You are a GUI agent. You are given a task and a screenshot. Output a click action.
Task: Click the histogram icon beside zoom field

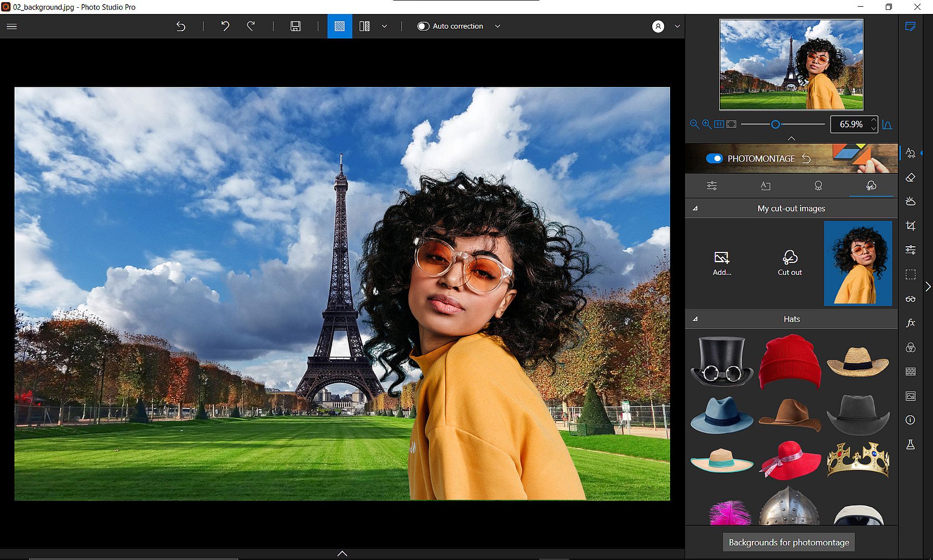[887, 124]
